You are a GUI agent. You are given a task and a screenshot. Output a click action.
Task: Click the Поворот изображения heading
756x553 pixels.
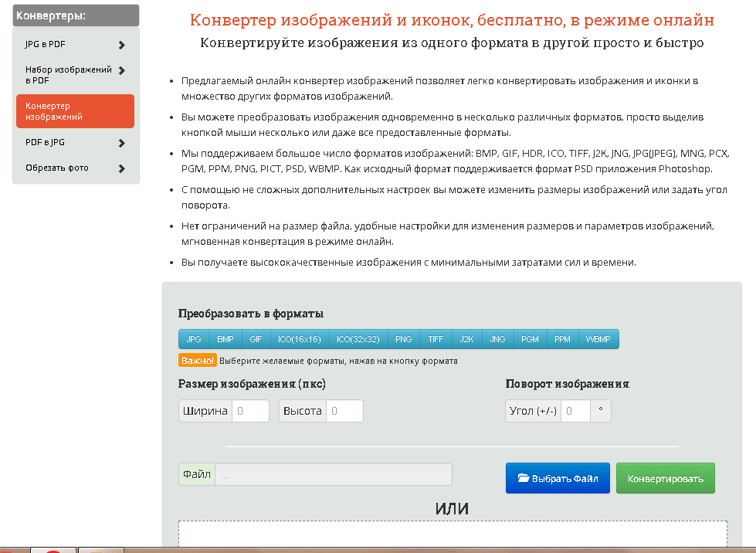pos(568,384)
